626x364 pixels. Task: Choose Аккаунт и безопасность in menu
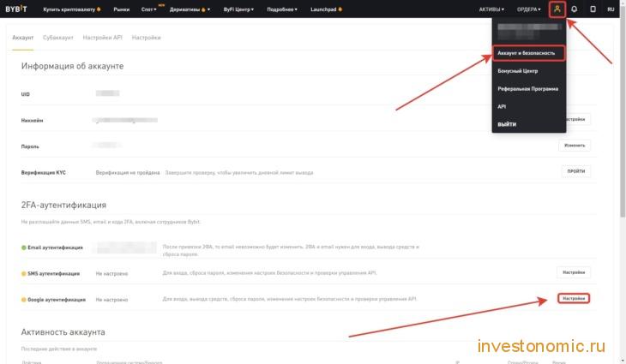(528, 53)
